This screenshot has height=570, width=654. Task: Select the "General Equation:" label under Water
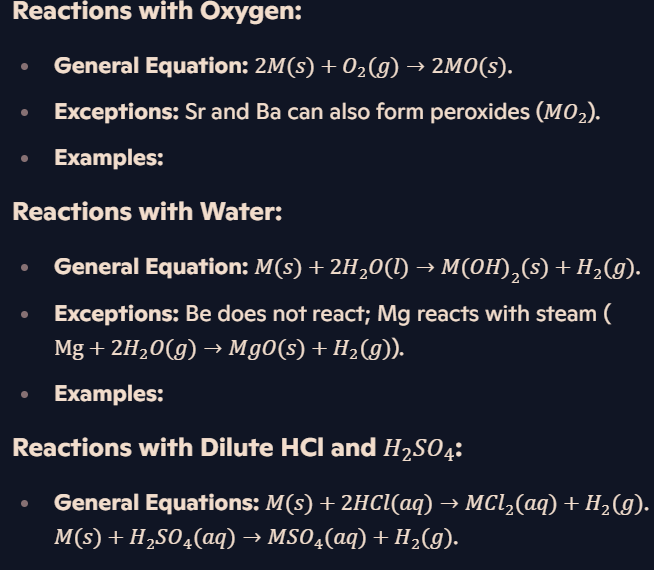[x=151, y=267]
